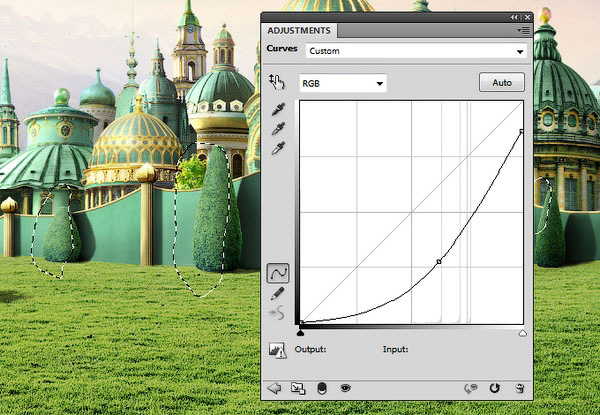Click the Auto button
This screenshot has width=600, height=415.
(x=502, y=83)
